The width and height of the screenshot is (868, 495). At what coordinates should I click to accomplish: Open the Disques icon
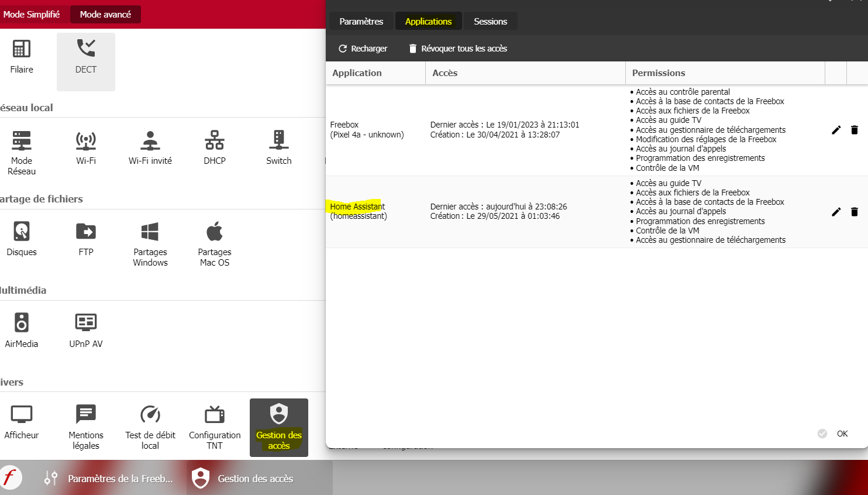(22, 240)
